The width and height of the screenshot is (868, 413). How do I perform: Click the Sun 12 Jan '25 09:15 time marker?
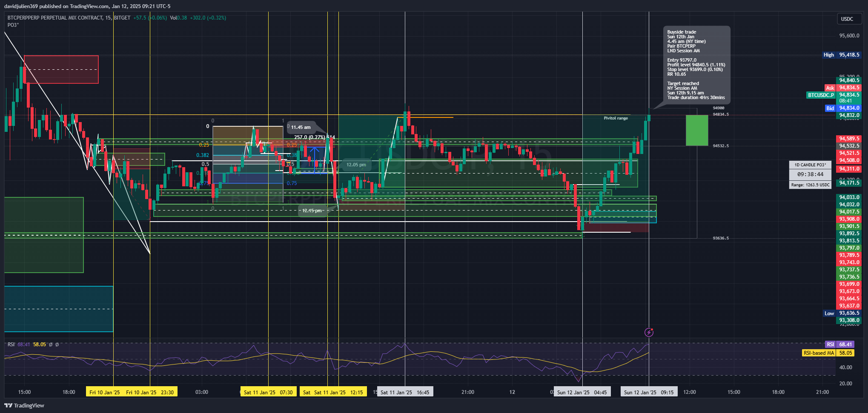tap(649, 392)
